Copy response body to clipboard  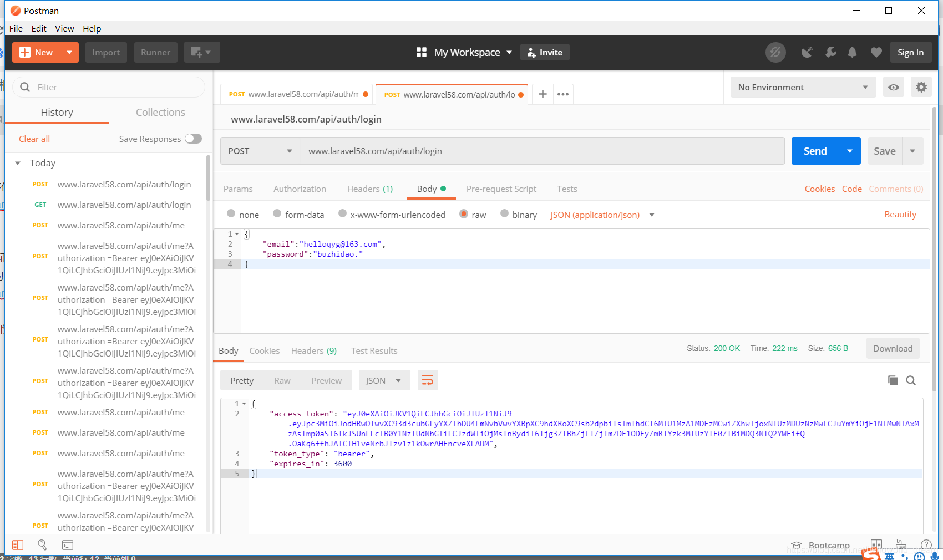click(x=893, y=380)
